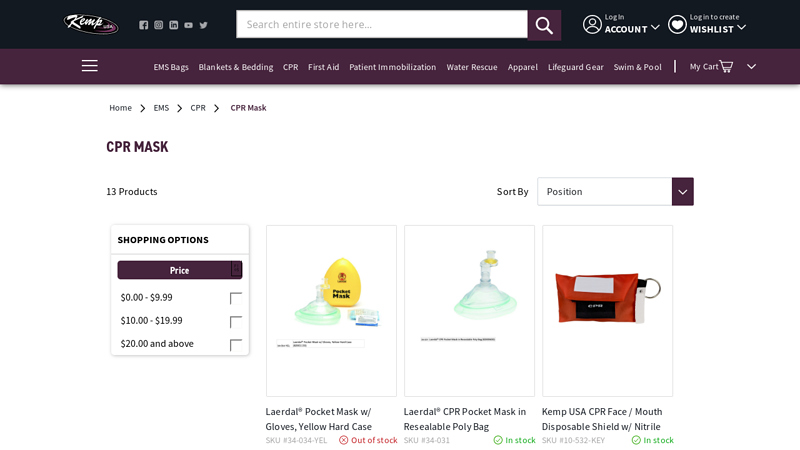Open the Twitter social icon
Viewport: 800px width, 450px height.
pos(204,25)
